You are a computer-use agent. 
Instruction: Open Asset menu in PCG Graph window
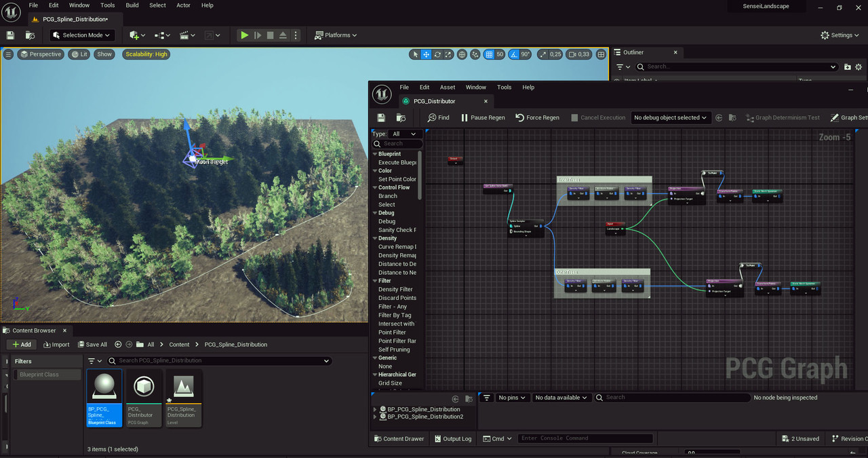(x=448, y=88)
